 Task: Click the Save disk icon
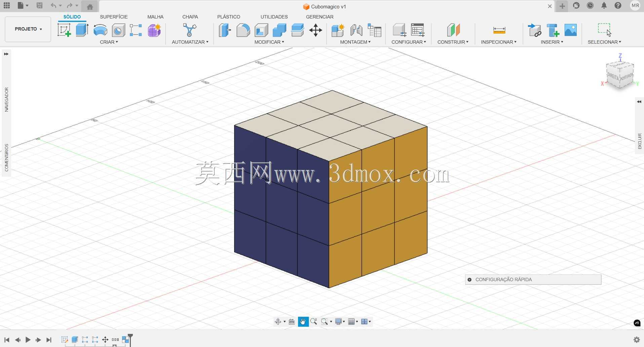pos(39,5)
